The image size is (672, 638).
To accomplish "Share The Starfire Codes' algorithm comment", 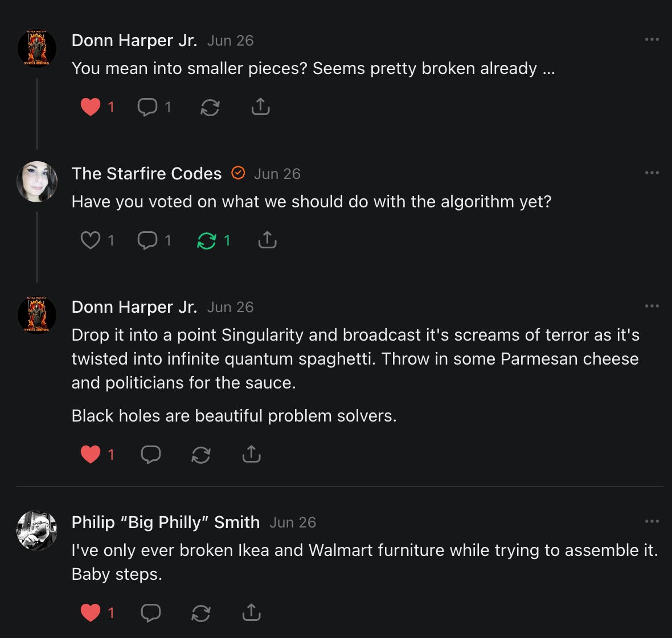I will click(x=267, y=240).
